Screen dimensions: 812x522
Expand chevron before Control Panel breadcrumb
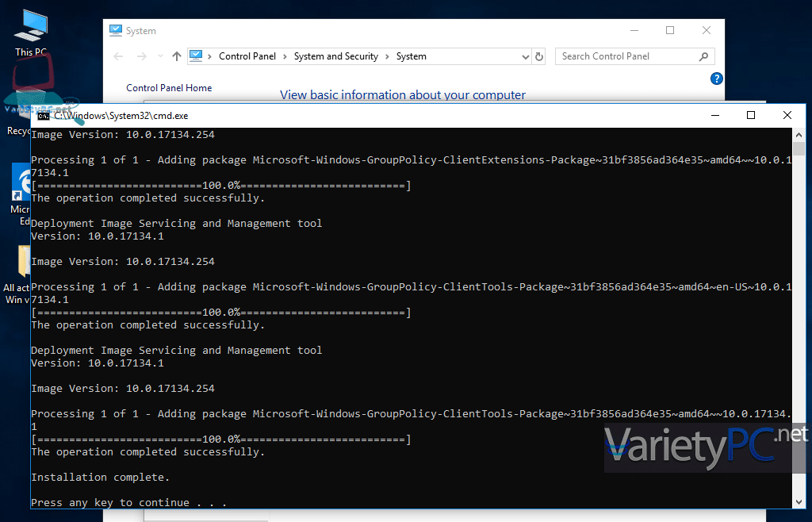click(x=209, y=56)
